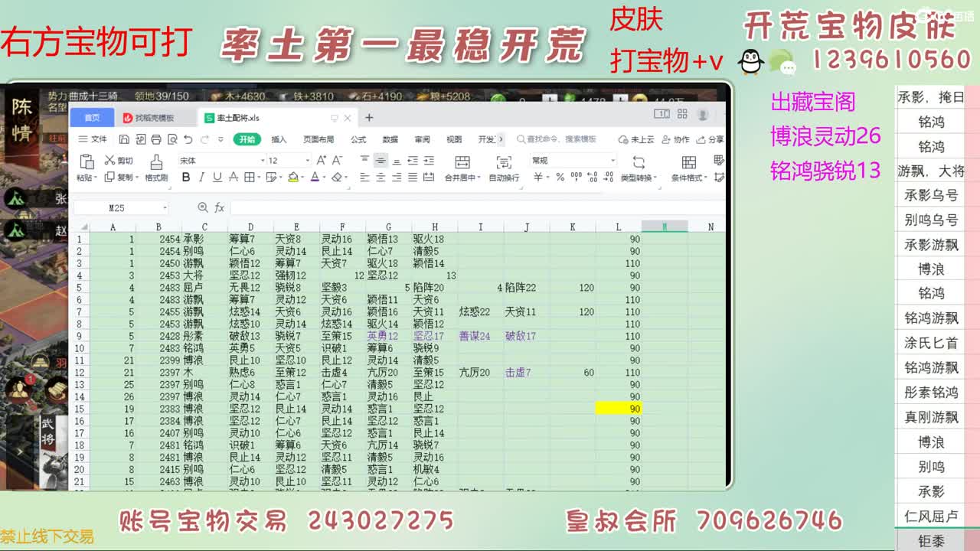The width and height of the screenshot is (980, 551).
Task: Decrease font size with A- icon
Action: coord(338,161)
